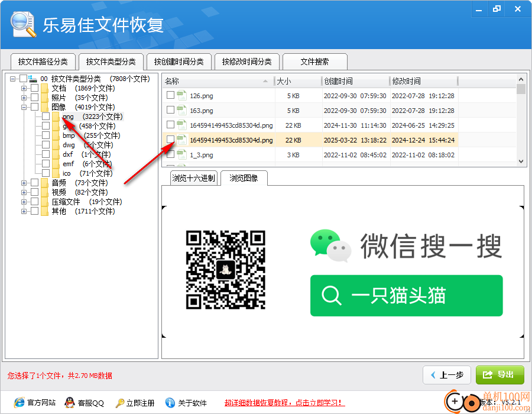Click the 压缩文件 folder icon
The image size is (532, 414).
pyautogui.click(x=44, y=202)
